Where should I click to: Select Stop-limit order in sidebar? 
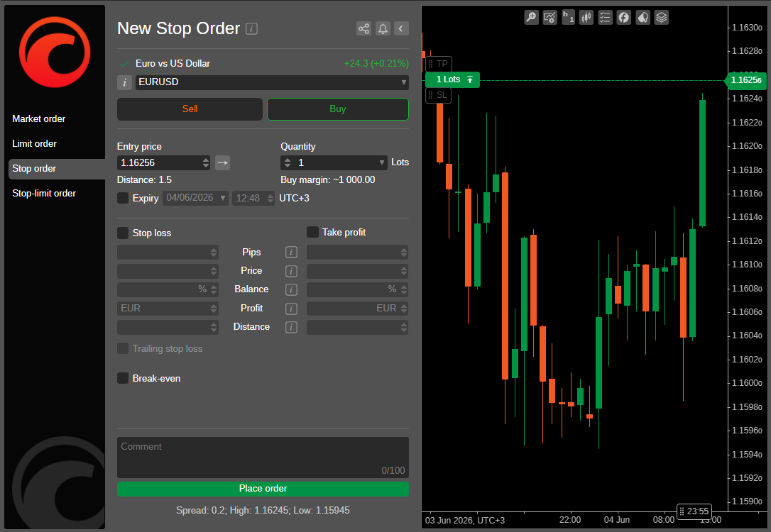(x=44, y=193)
